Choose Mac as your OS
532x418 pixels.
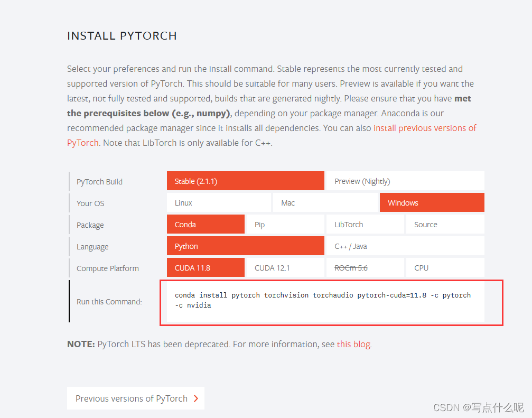tap(325, 202)
